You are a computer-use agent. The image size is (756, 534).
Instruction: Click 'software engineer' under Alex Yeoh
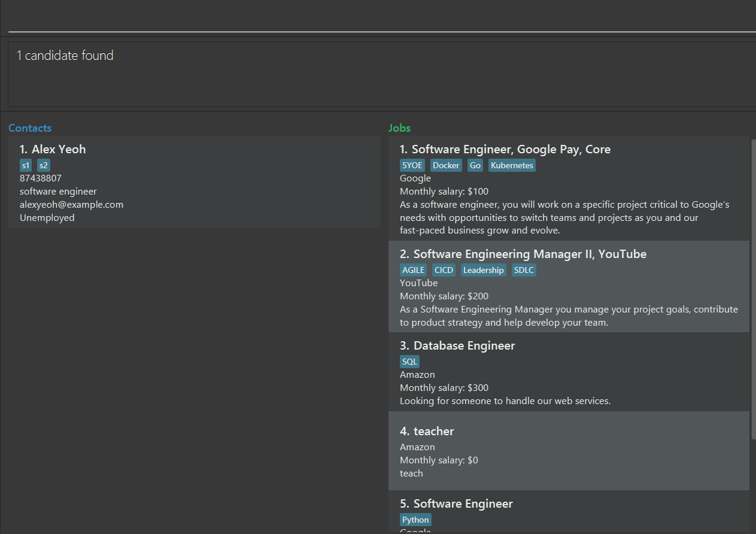click(58, 192)
